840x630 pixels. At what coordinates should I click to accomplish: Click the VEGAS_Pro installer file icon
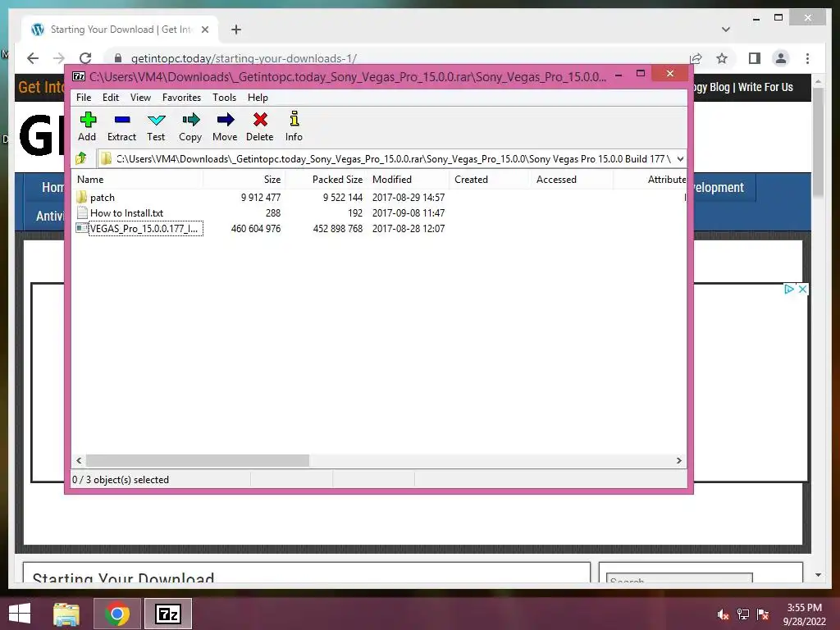[81, 228]
